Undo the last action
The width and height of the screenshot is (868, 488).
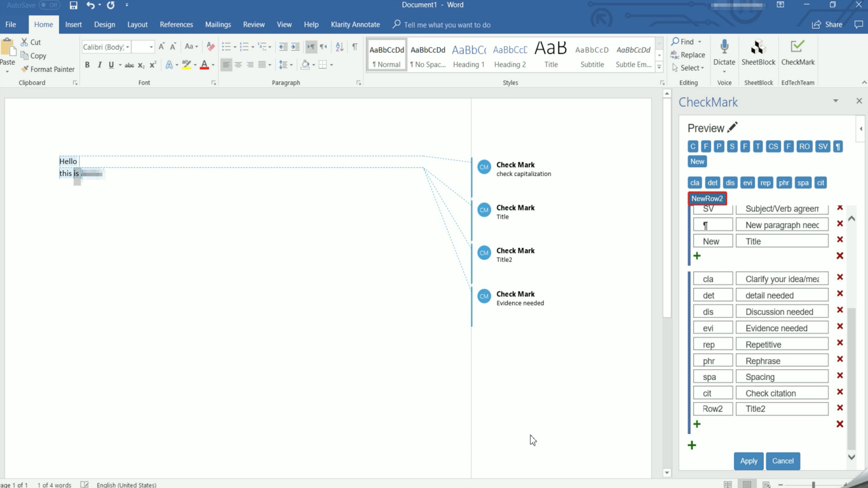pyautogui.click(x=90, y=6)
